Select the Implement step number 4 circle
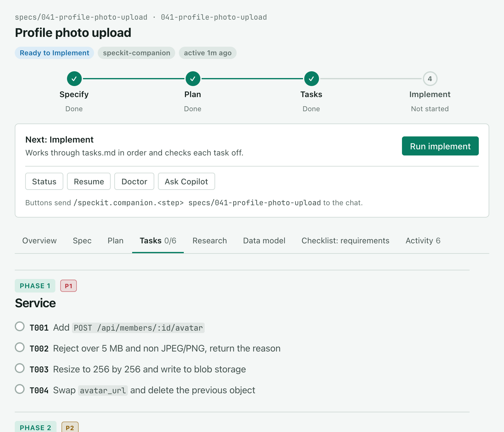The image size is (504, 432). coord(430,79)
